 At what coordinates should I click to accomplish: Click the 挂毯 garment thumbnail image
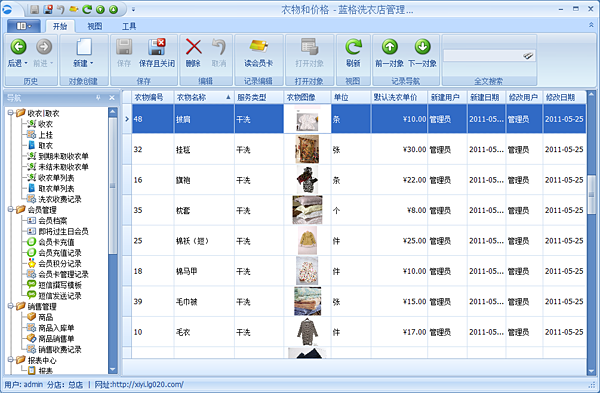pos(307,149)
